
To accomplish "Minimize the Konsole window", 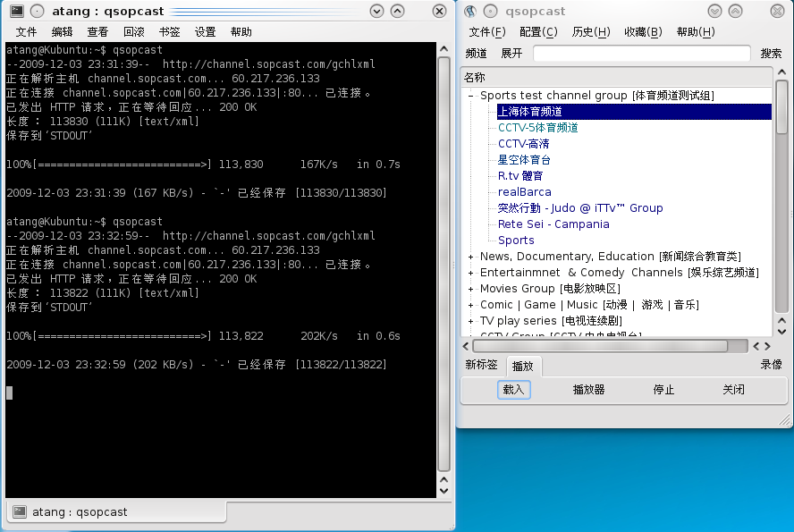I will [x=376, y=11].
